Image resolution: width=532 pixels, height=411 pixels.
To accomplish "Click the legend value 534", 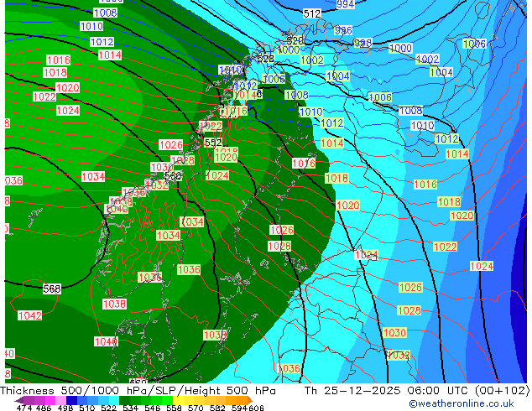I will click(x=130, y=408).
